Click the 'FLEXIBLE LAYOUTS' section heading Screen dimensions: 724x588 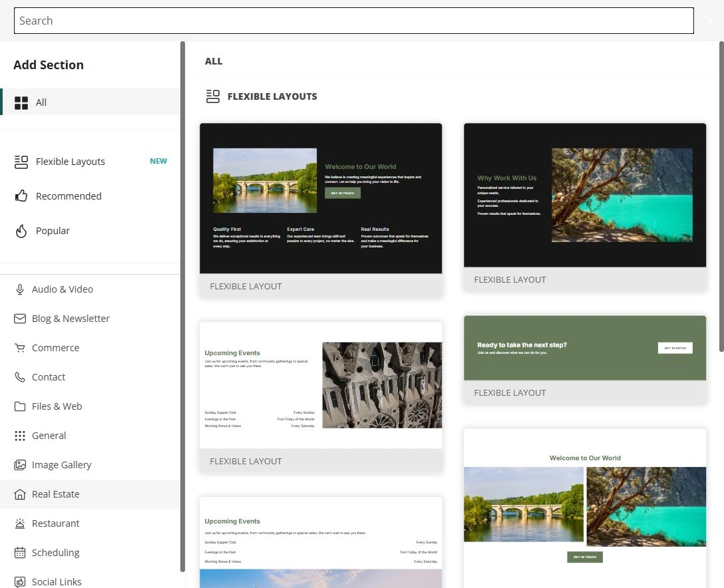tap(272, 96)
